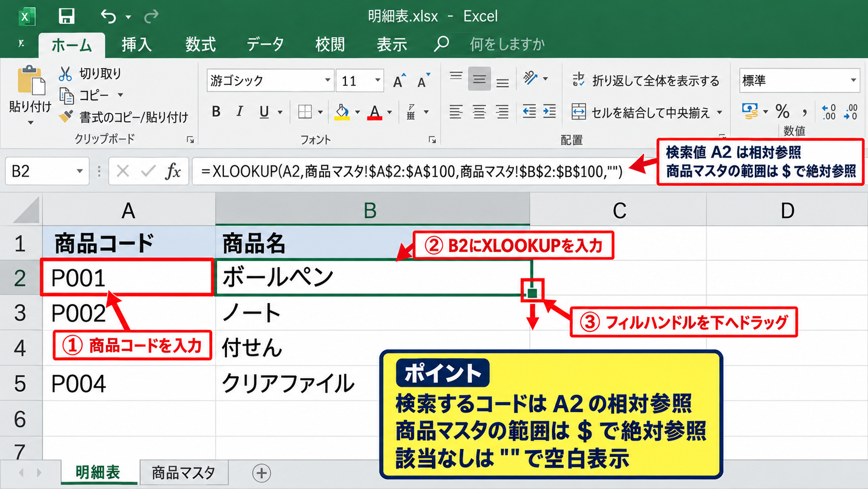Click the Insert Function fx icon

[173, 171]
